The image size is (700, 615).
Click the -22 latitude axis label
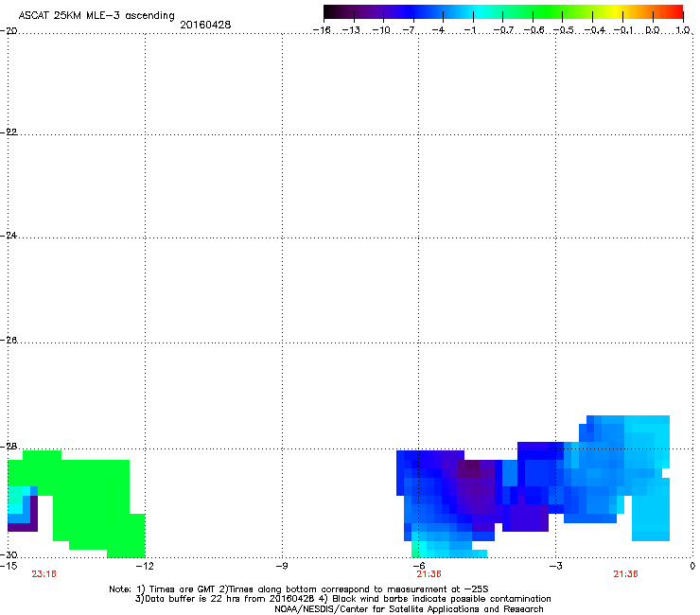(x=9, y=132)
